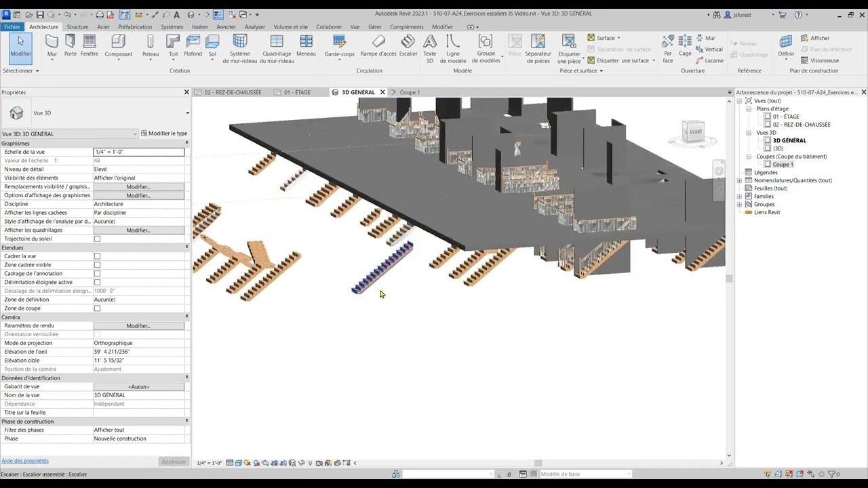Open the Autodesk help question-mark icon

click(798, 14)
